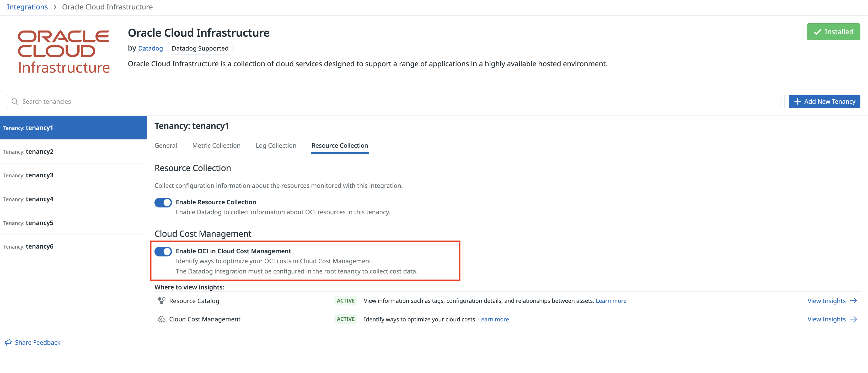Open the Datadog author link

pos(150,48)
